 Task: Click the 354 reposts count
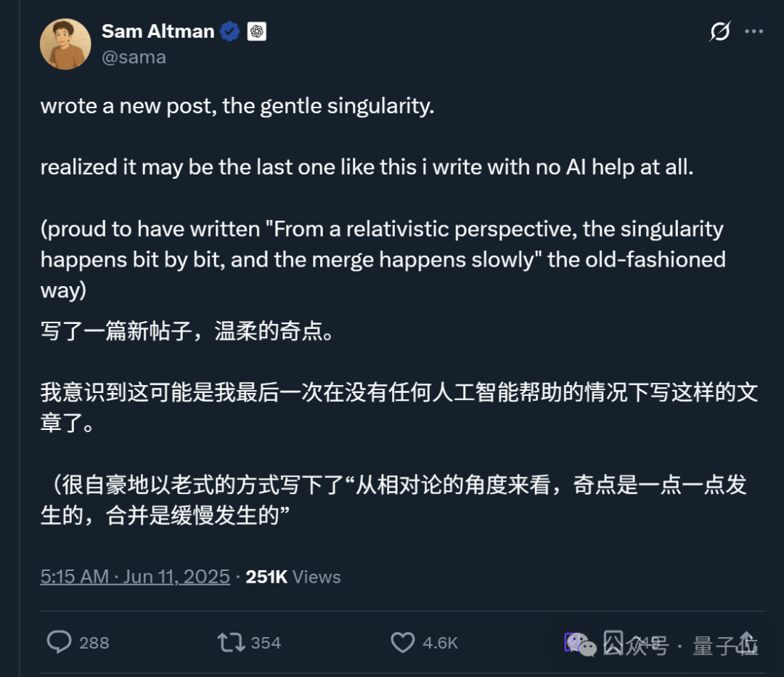(x=266, y=643)
